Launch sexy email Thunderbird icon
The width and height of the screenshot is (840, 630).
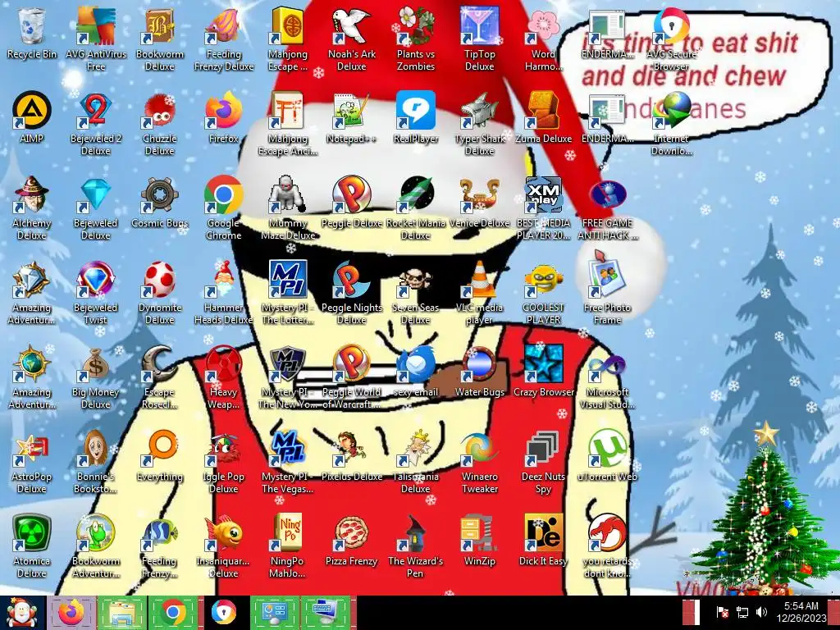(416, 372)
